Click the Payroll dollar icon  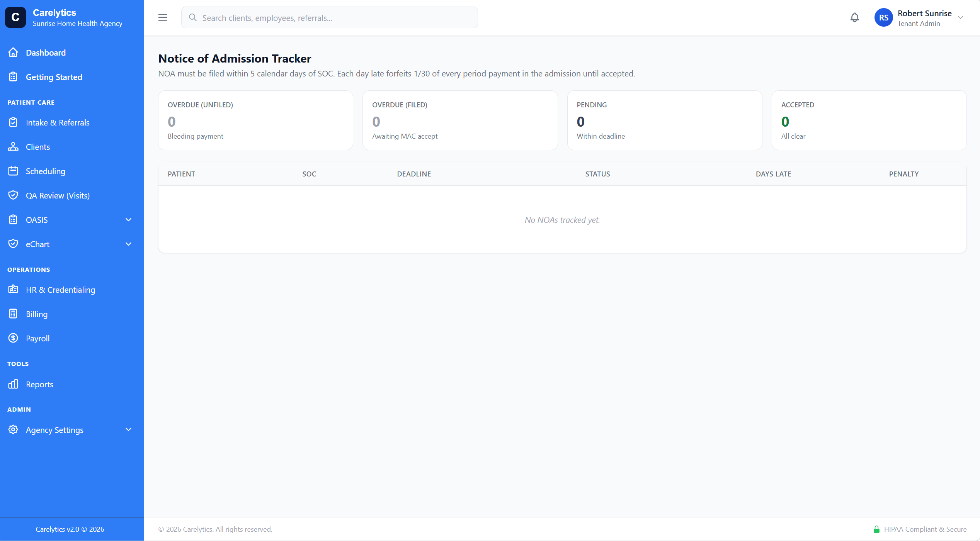click(13, 338)
